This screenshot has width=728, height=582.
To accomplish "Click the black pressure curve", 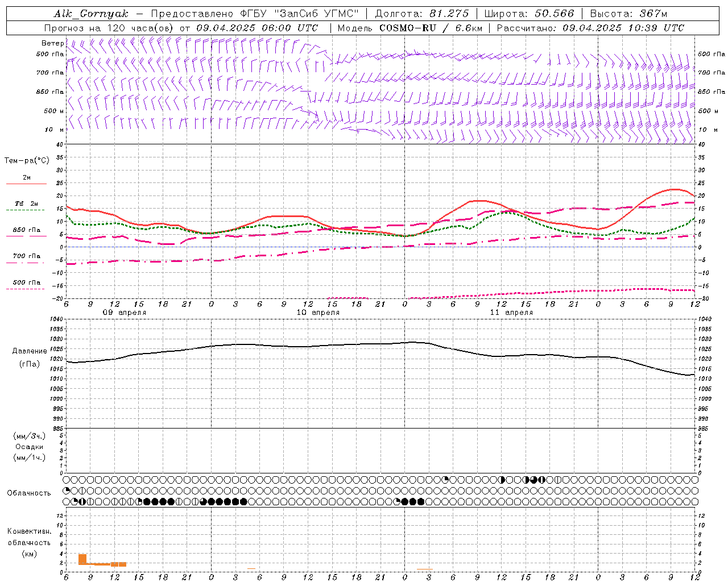I will click(381, 344).
